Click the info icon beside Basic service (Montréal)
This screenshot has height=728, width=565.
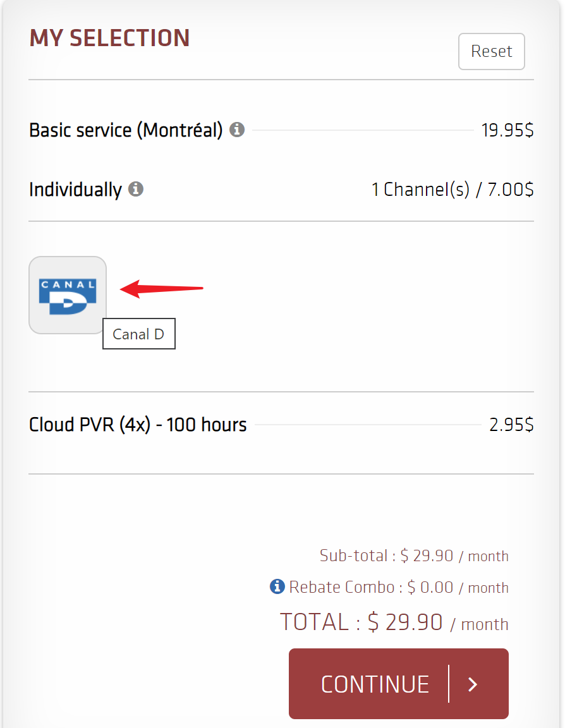[x=237, y=130]
